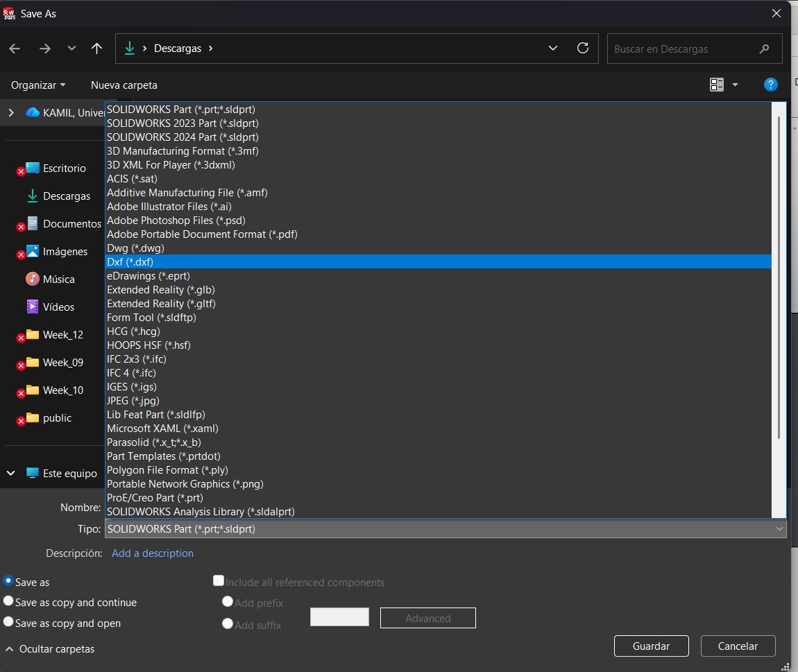Check Include all referenced components
Image resolution: width=798 pixels, height=672 pixels.
[x=219, y=580]
